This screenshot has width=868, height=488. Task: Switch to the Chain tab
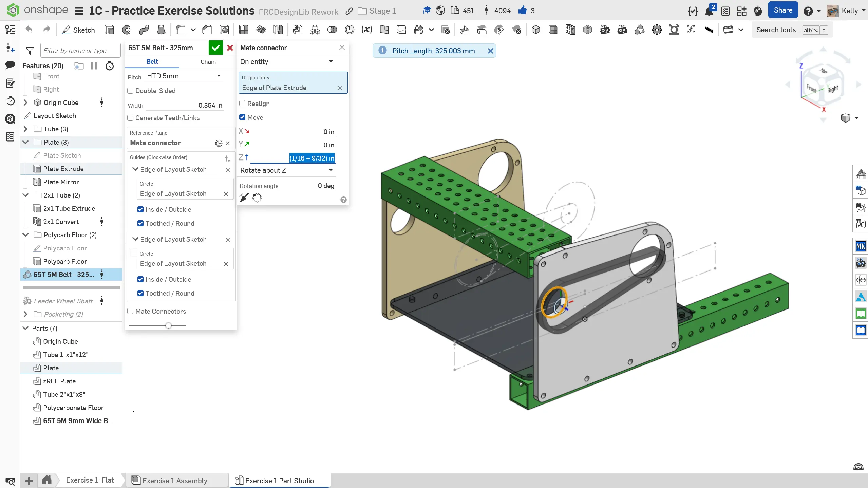coord(208,62)
